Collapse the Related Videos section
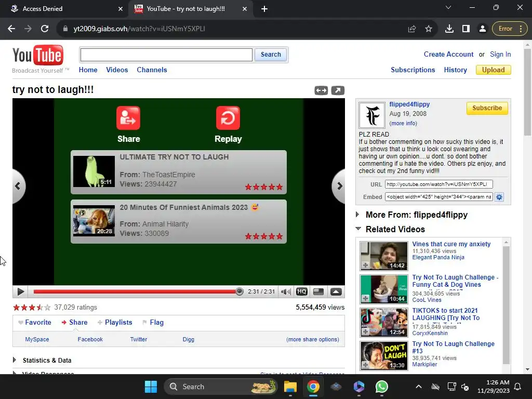532x399 pixels. (x=358, y=229)
